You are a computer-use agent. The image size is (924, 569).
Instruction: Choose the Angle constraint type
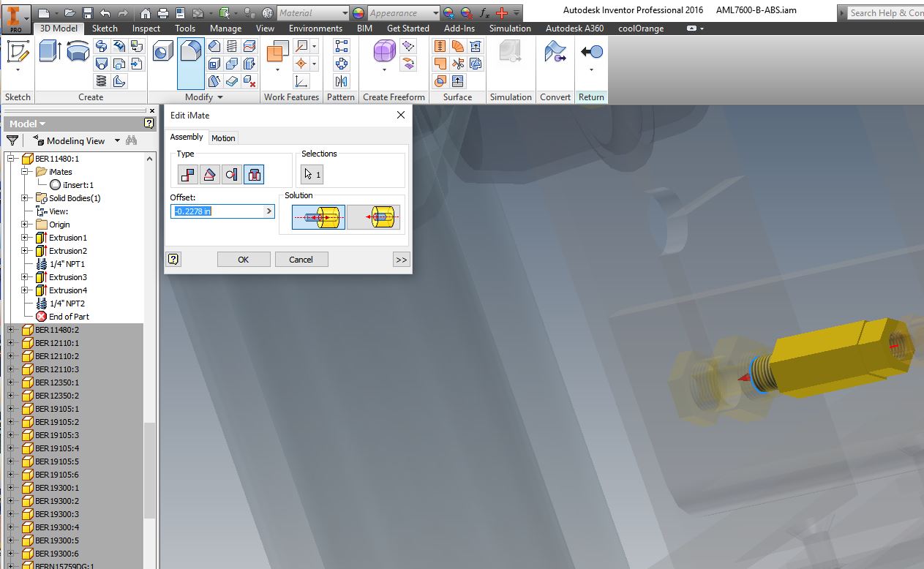point(210,175)
